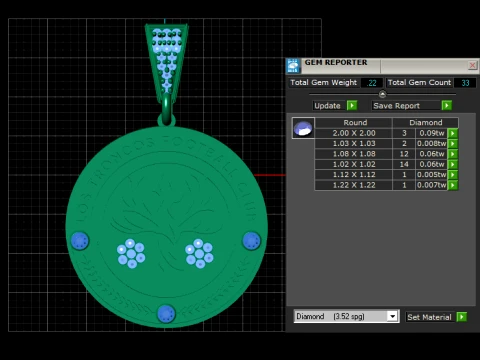
Task: Click the Round column header
Action: coord(354,123)
